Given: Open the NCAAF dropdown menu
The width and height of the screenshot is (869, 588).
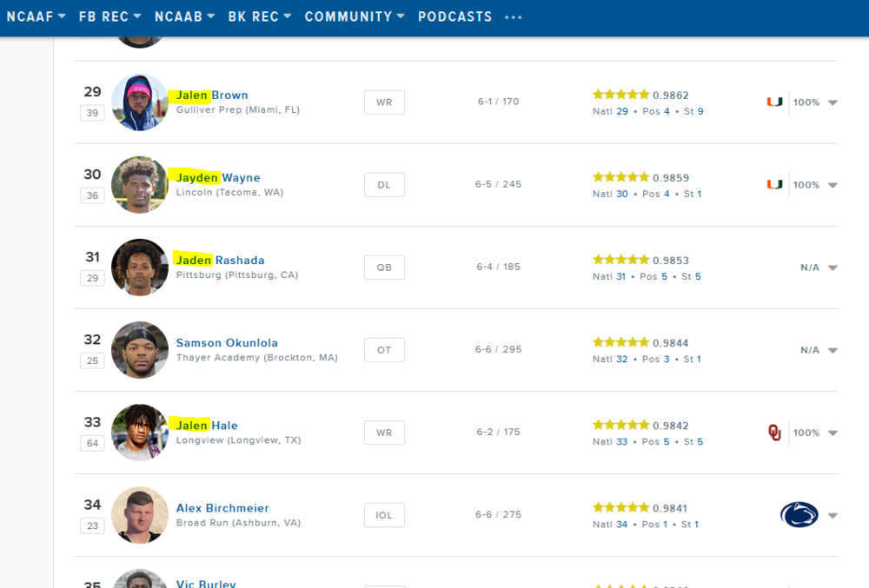Looking at the screenshot, I should [x=36, y=17].
